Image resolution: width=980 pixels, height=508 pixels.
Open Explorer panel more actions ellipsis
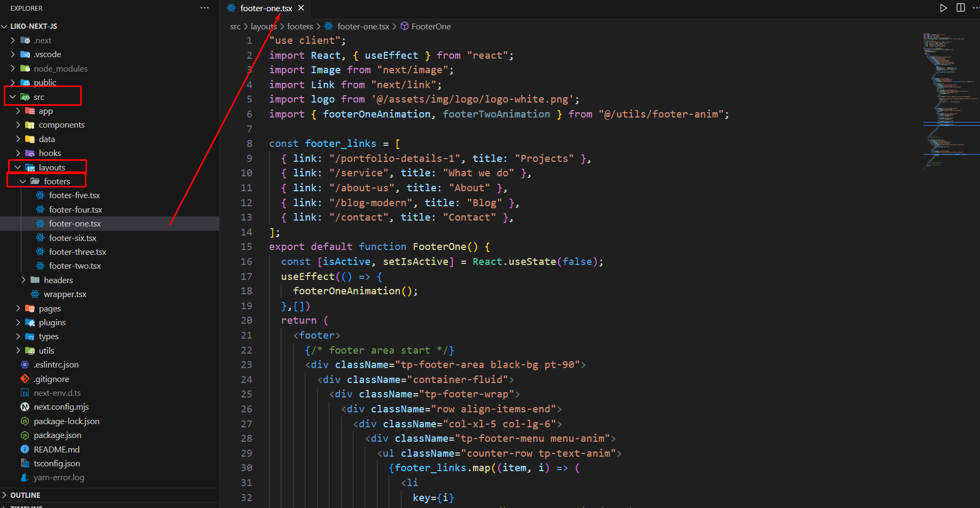pos(204,8)
